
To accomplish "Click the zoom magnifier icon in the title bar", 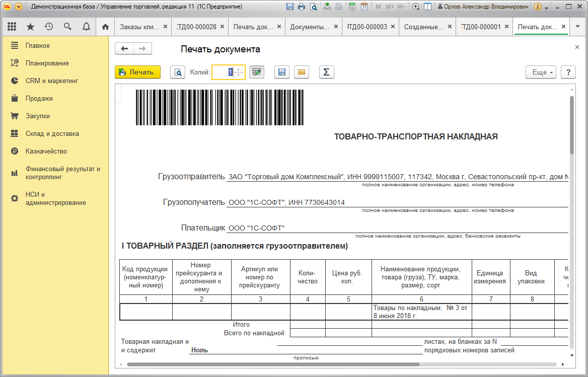I will [x=416, y=7].
